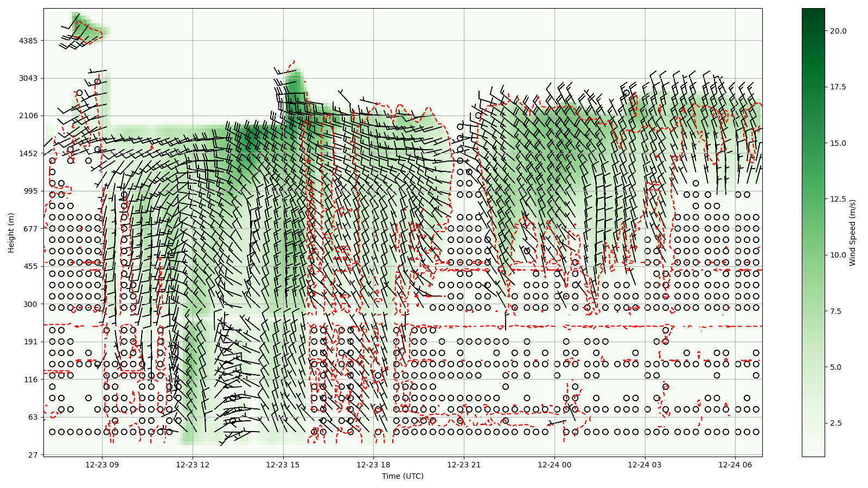Image resolution: width=868 pixels, height=488 pixels.
Task: Select the 12-24 06 time tick label
Action: tap(735, 465)
